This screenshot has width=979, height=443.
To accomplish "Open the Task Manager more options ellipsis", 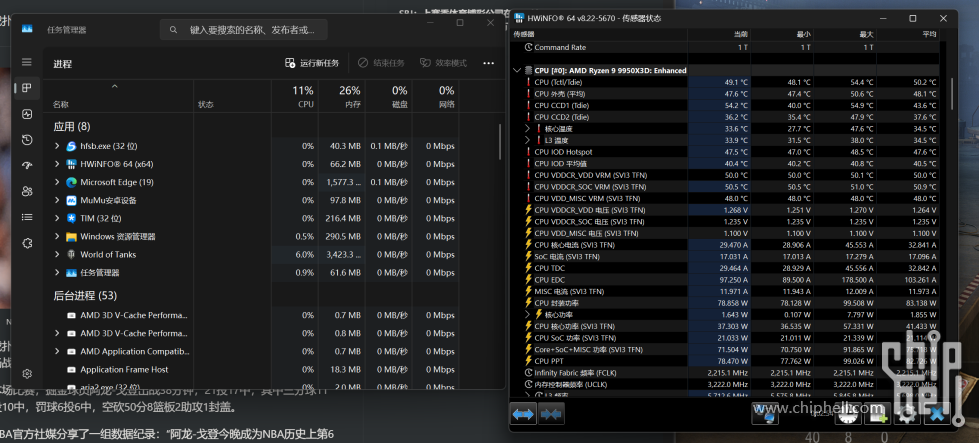I will [488, 63].
